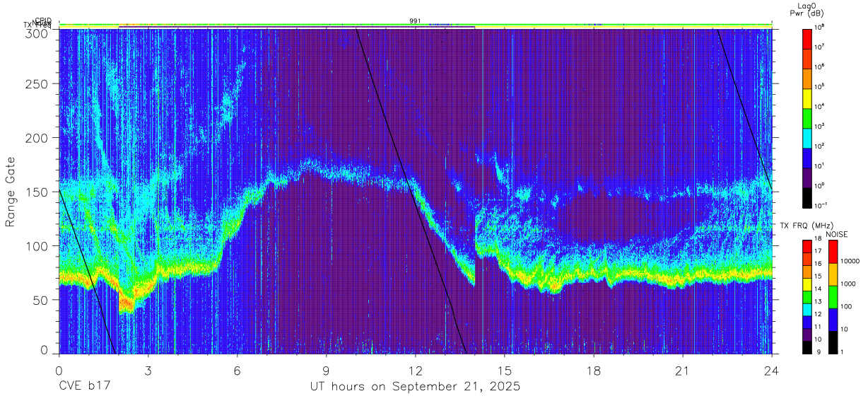Click the '10000' label on NOISE colorbar
Viewport: 868px width, 401px height.
point(850,260)
